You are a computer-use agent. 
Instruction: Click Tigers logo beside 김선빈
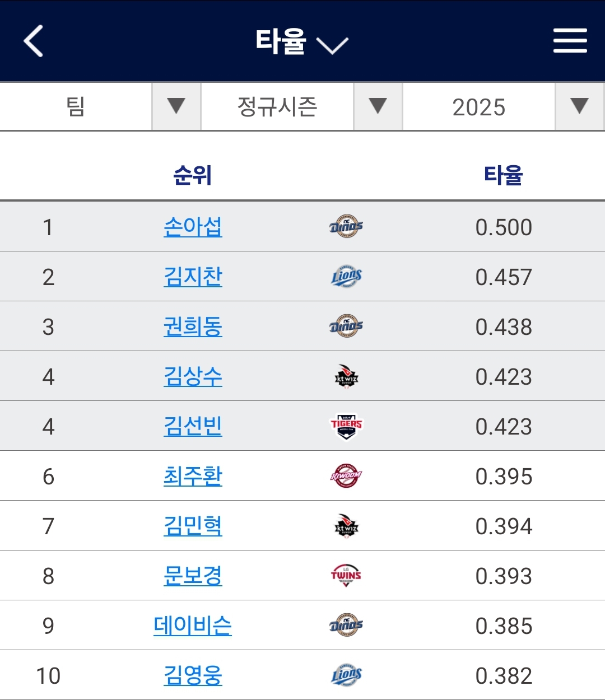pos(346,426)
